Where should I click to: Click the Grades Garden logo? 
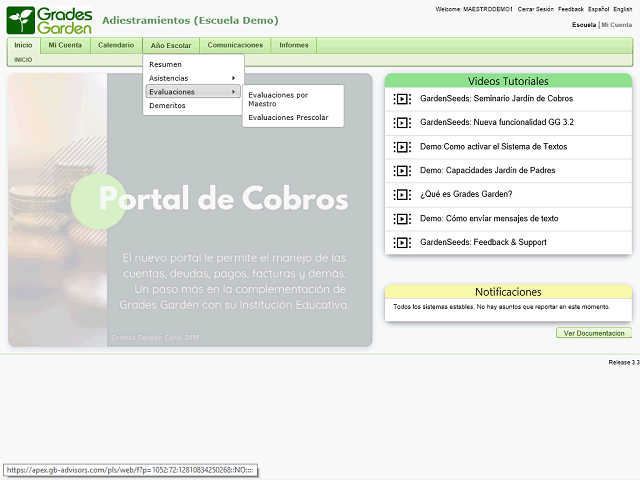(49, 20)
